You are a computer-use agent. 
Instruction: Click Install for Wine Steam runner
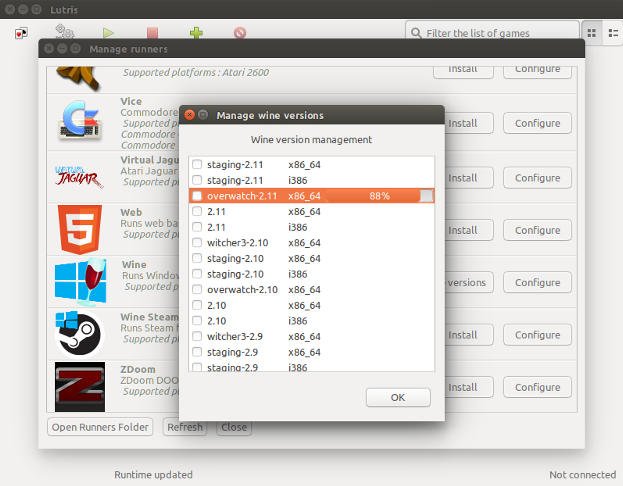(x=469, y=335)
